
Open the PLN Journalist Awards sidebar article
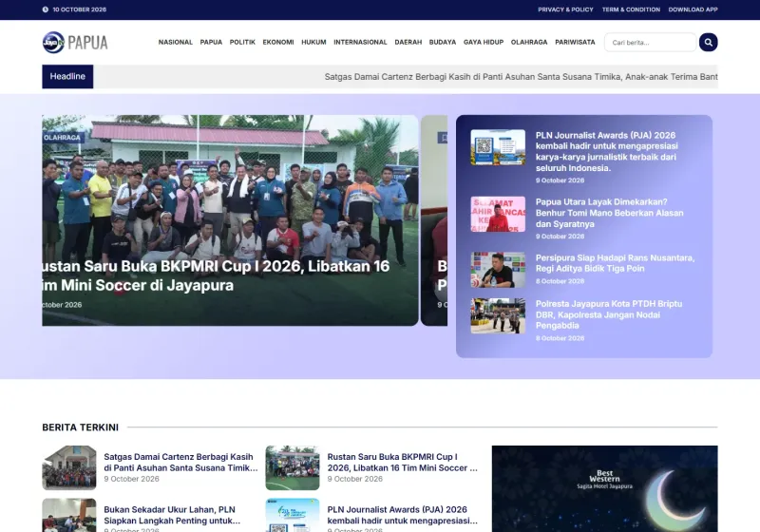pyautogui.click(x=606, y=151)
